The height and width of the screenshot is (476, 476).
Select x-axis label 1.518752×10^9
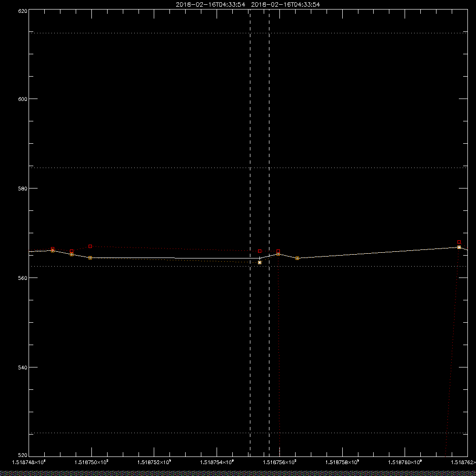(x=154, y=462)
